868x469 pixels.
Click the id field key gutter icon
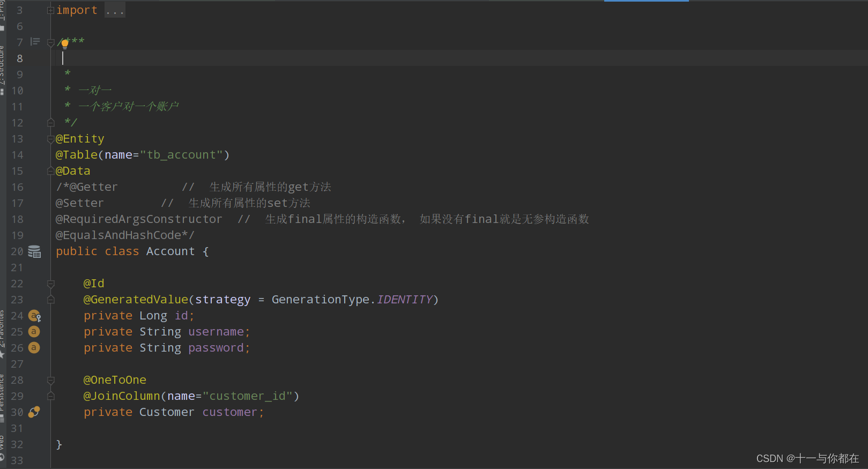(34, 316)
